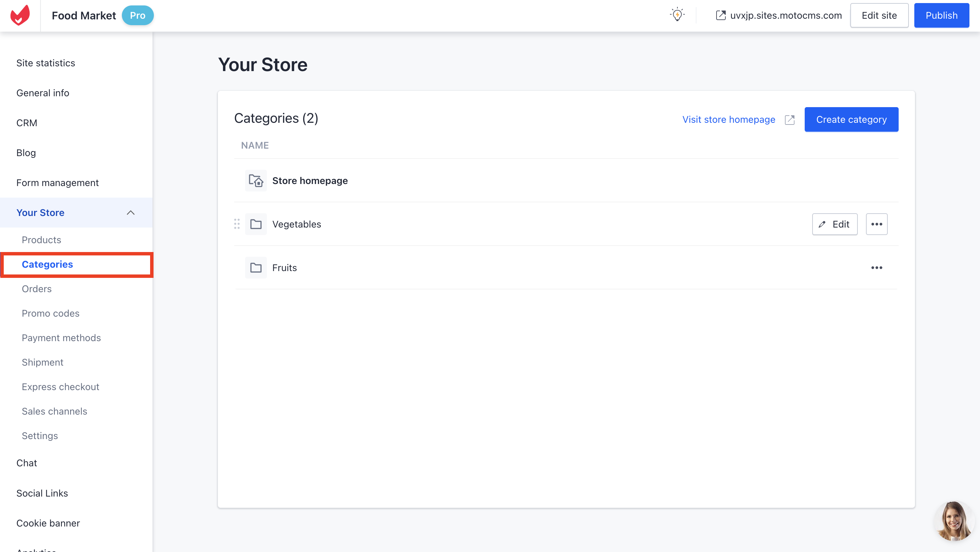Image resolution: width=980 pixels, height=552 pixels.
Task: Click the Categories (2) heading
Action: click(x=276, y=118)
